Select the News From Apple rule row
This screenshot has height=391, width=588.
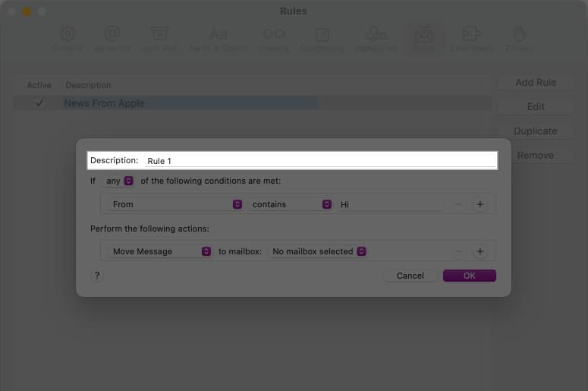pyautogui.click(x=253, y=103)
